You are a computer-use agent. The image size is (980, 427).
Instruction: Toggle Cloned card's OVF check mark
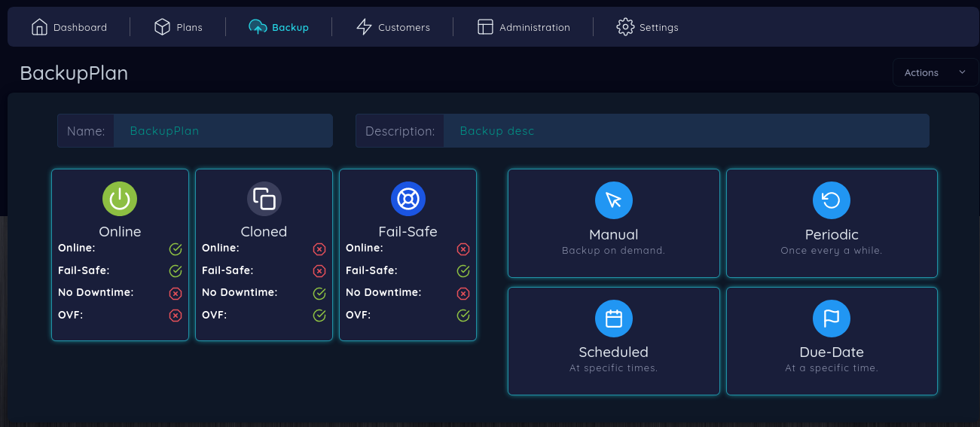coord(319,316)
